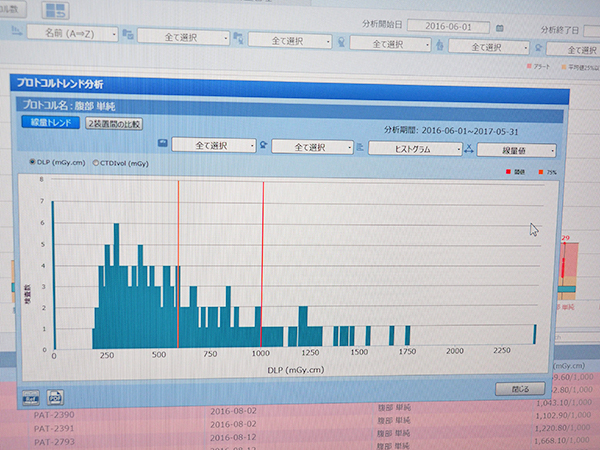The image size is (600, 450).
Task: Click the PDF export icon below the chart
Action: (x=56, y=395)
